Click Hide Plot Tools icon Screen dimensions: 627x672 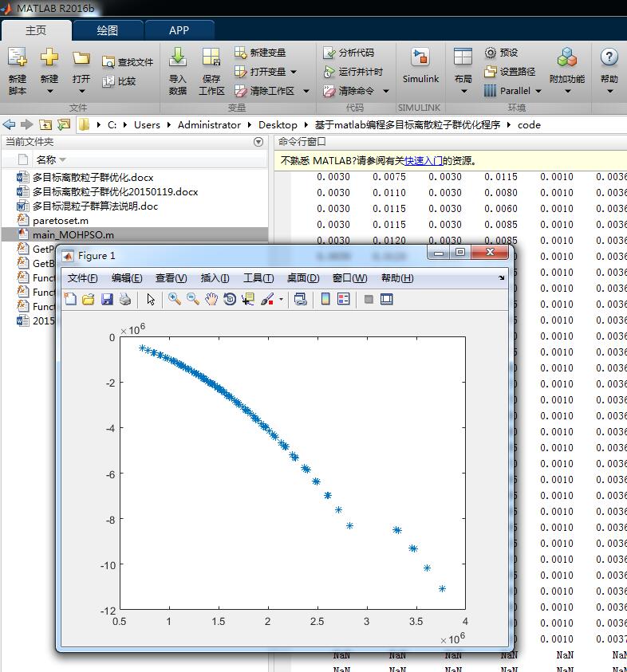coord(369,299)
